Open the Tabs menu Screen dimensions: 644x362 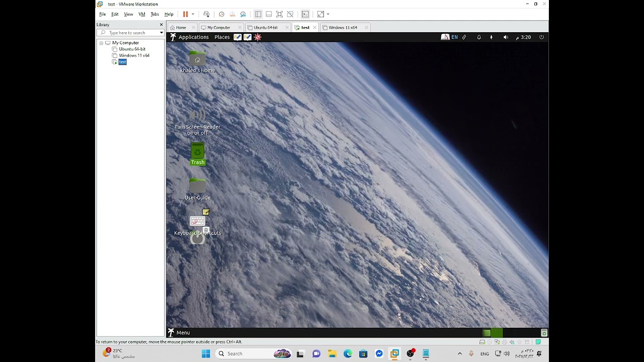(154, 14)
